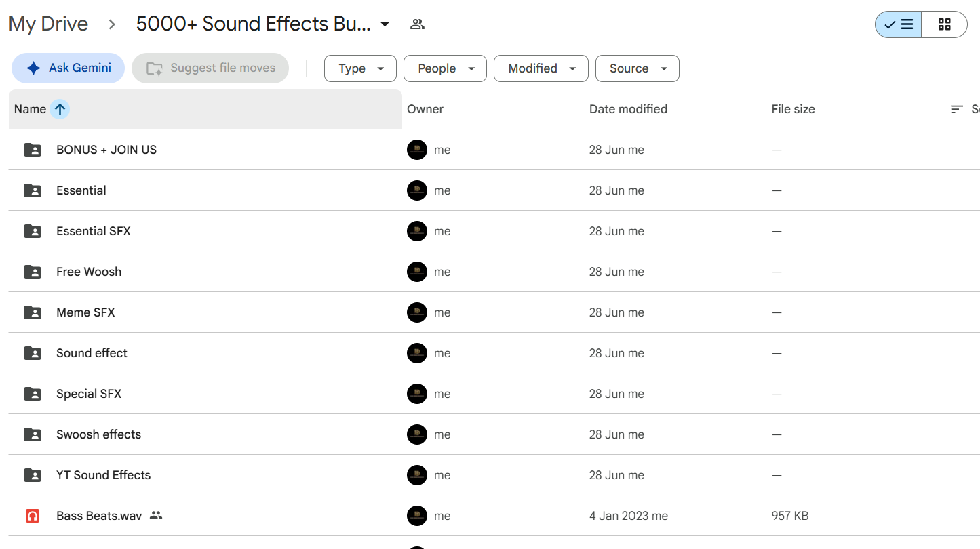980x549 pixels.
Task: Select the Bass Beats.wav file name
Action: [x=99, y=516]
